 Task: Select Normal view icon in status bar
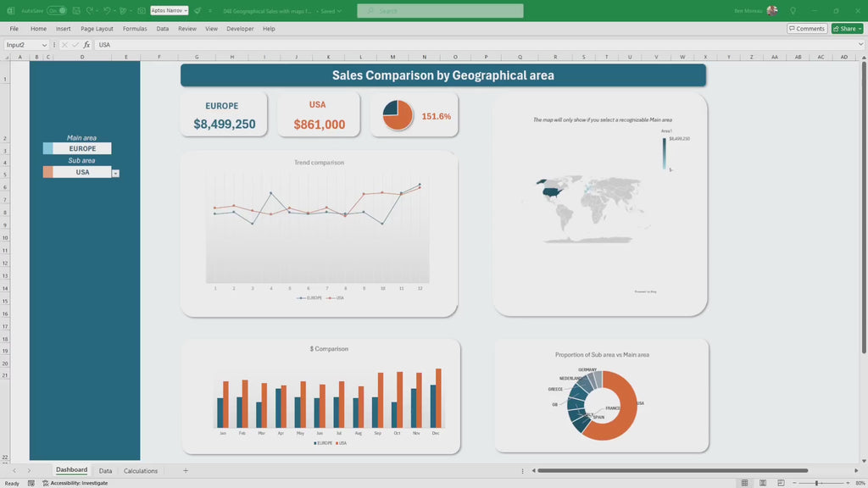pos(744,483)
